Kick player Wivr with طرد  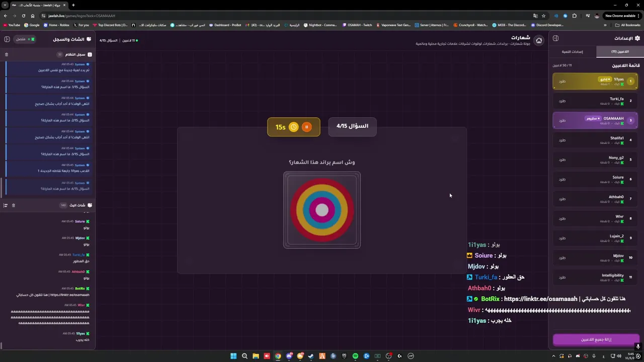[562, 219]
